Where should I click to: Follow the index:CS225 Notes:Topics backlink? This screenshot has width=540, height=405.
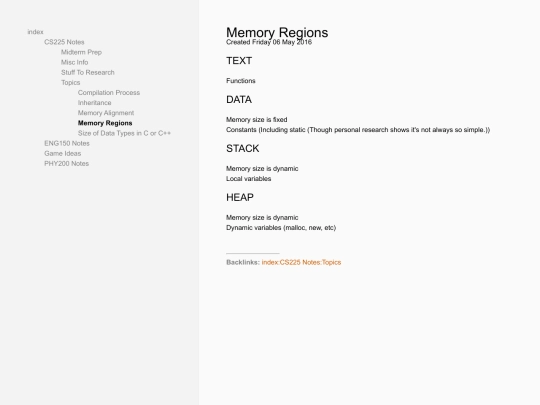tap(301, 262)
